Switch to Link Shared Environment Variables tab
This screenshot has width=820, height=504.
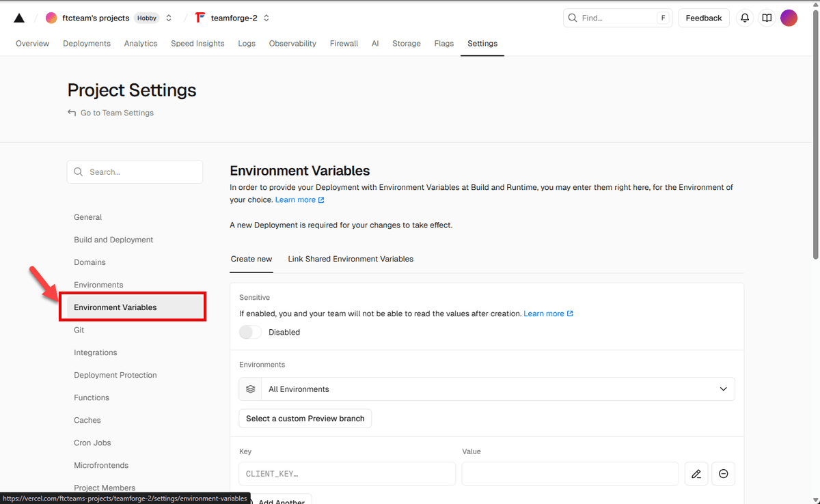pyautogui.click(x=351, y=259)
